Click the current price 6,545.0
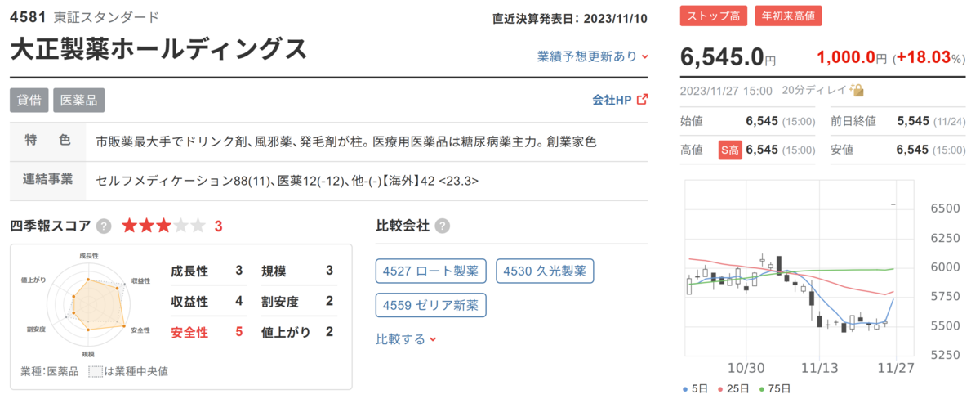This screenshot has height=399, width=980. pos(722,57)
